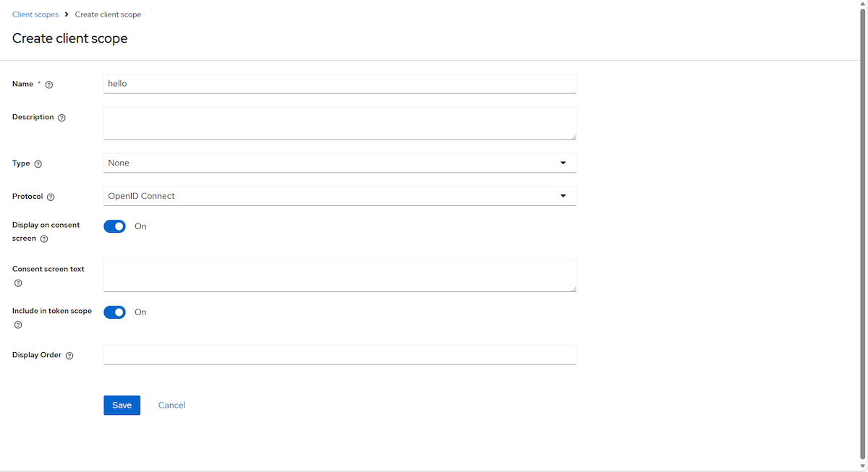
Task: Turn off Include in token scope toggle
Action: click(x=115, y=312)
